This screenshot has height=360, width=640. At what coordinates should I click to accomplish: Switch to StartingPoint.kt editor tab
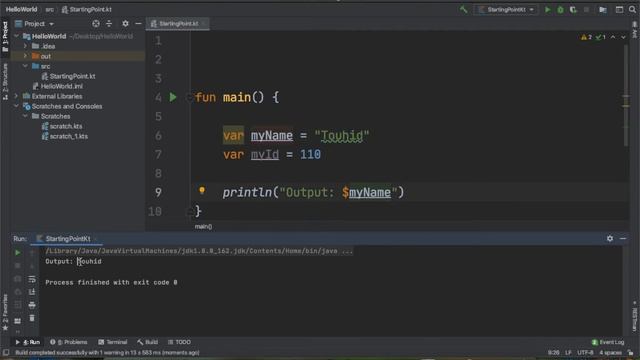pyautogui.click(x=177, y=24)
